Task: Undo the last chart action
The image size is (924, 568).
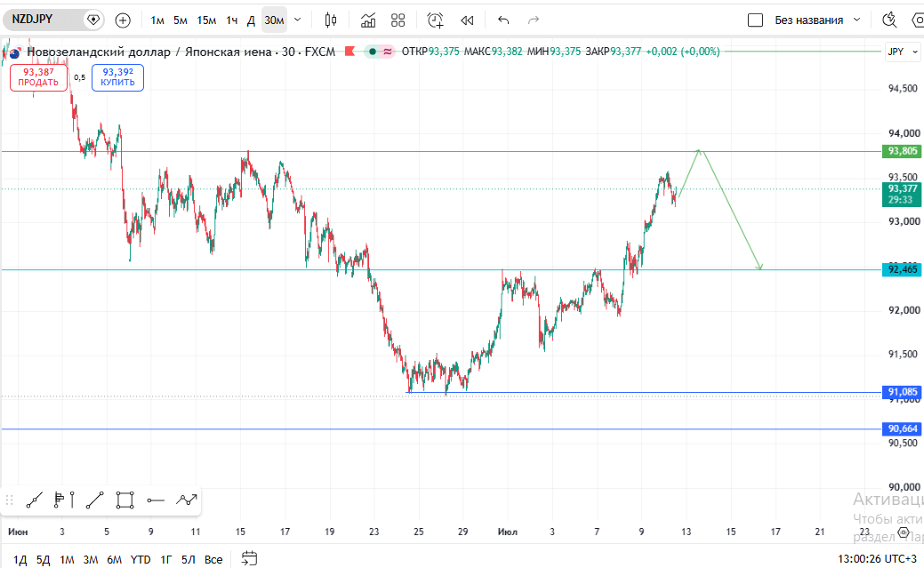Action: pyautogui.click(x=503, y=20)
